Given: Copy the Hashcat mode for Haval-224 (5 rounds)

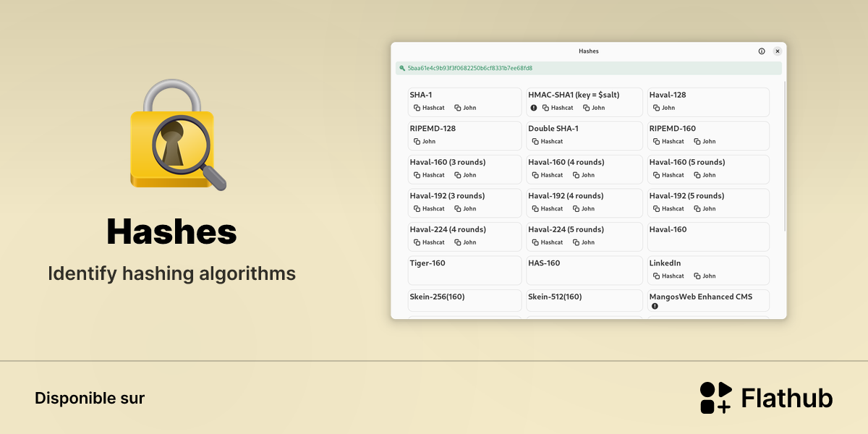Looking at the screenshot, I should (548, 242).
